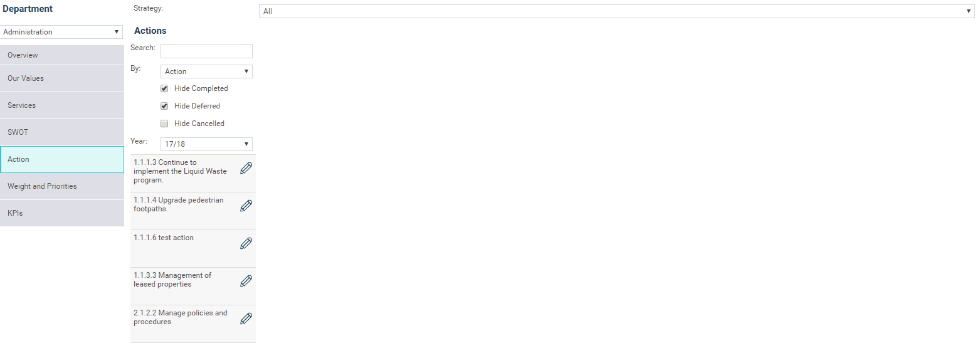Edit Manage policies and procedures action
This screenshot has width=980, height=348.
(246, 319)
